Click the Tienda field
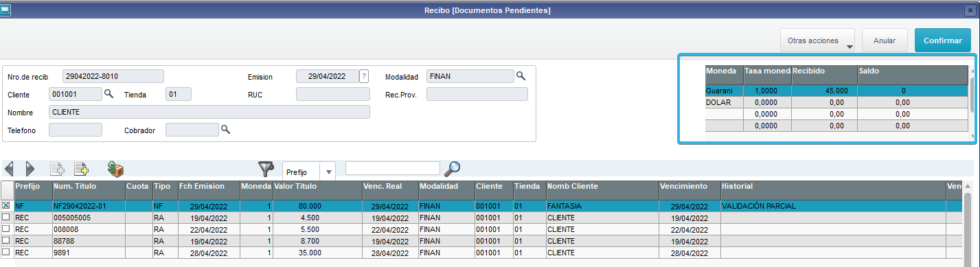 [179, 94]
